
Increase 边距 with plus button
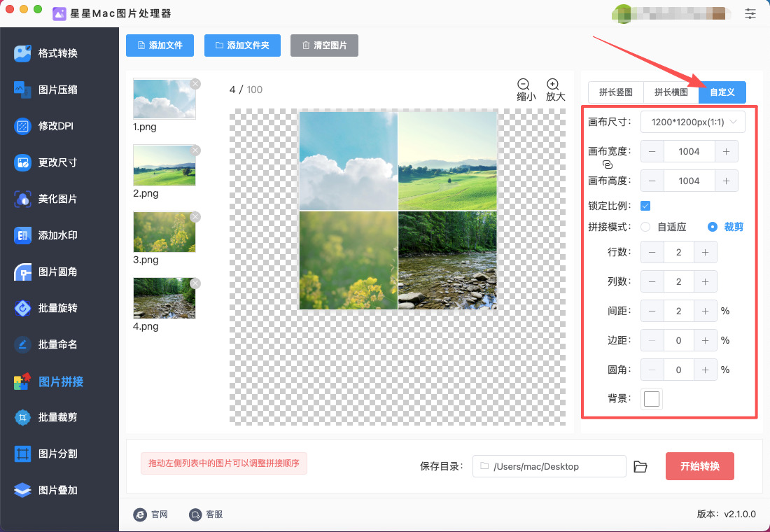(x=705, y=340)
